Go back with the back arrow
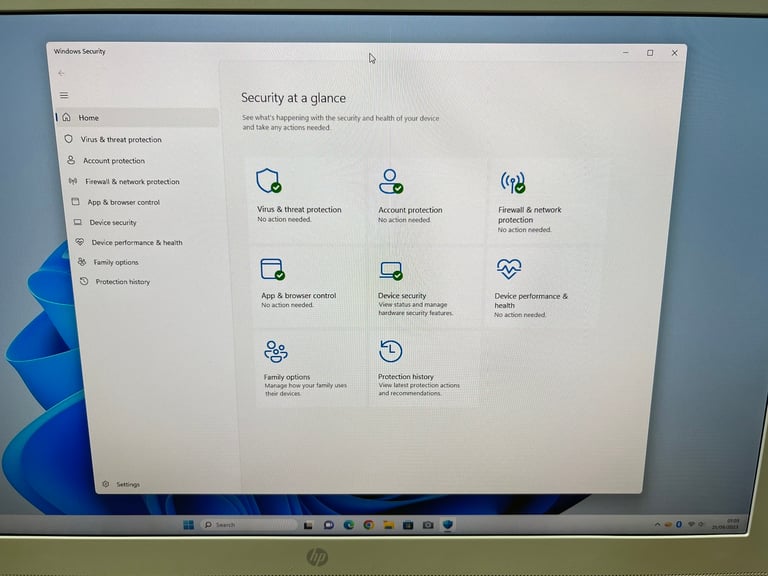The width and height of the screenshot is (768, 576). (x=61, y=73)
